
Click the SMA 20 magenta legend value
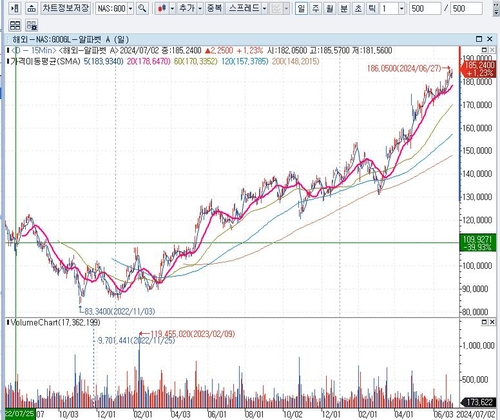coord(149,62)
